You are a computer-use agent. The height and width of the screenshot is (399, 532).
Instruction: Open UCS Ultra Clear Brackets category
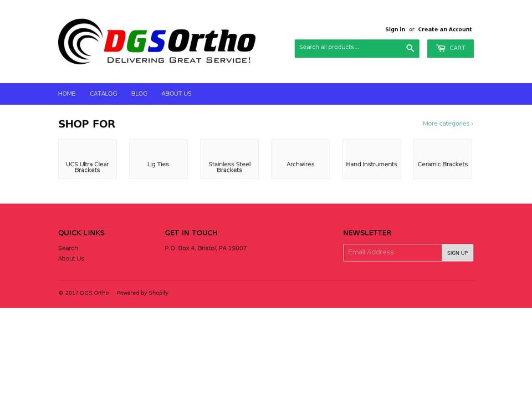pos(88,159)
